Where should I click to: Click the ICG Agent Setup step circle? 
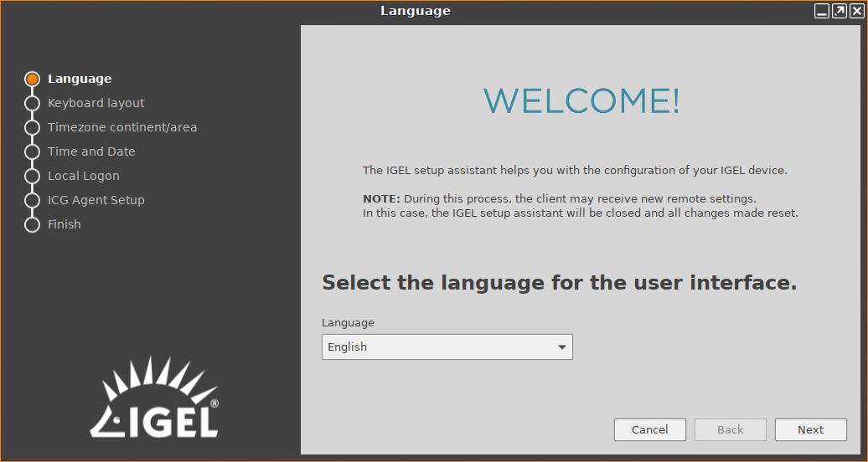pos(32,200)
